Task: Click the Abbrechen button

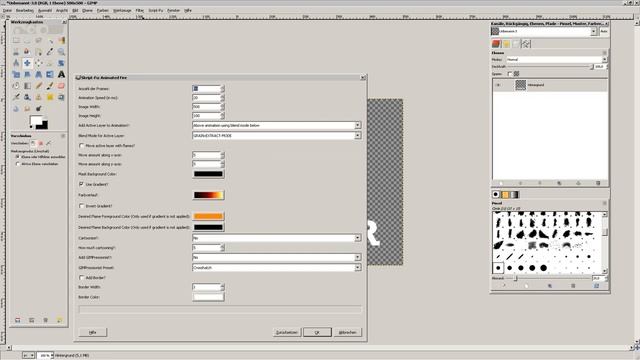Action: click(347, 332)
